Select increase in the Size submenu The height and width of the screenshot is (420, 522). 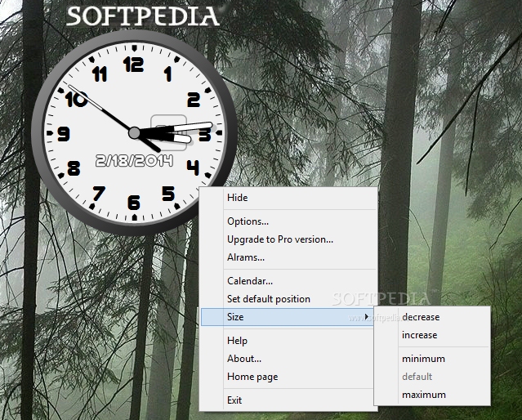(432, 335)
